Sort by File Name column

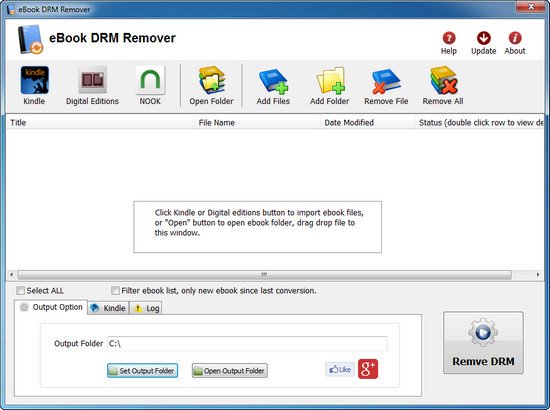[257, 123]
